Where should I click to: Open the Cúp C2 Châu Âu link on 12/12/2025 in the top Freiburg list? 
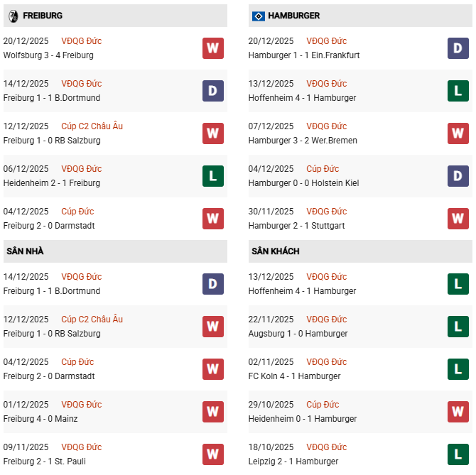point(92,126)
